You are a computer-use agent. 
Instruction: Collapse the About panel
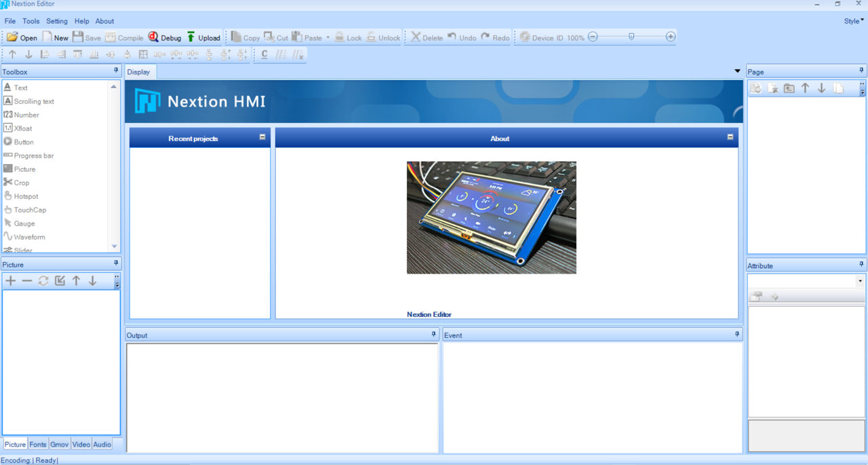pos(730,137)
